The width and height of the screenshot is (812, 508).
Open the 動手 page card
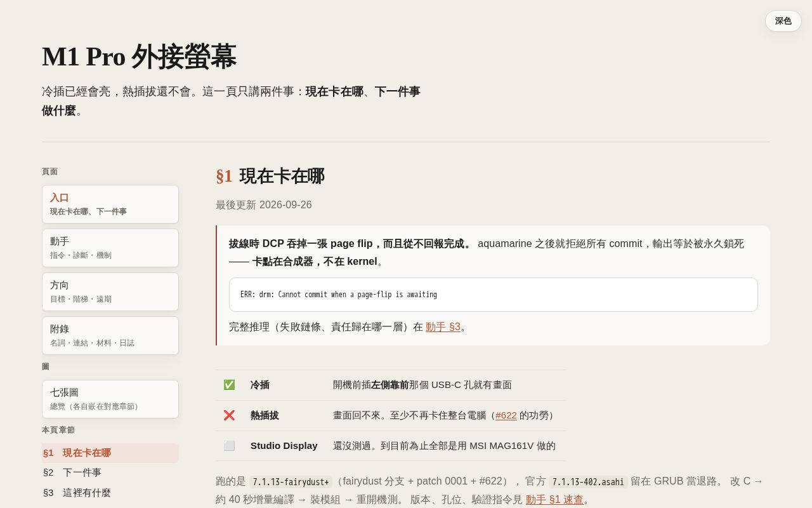pyautogui.click(x=110, y=248)
